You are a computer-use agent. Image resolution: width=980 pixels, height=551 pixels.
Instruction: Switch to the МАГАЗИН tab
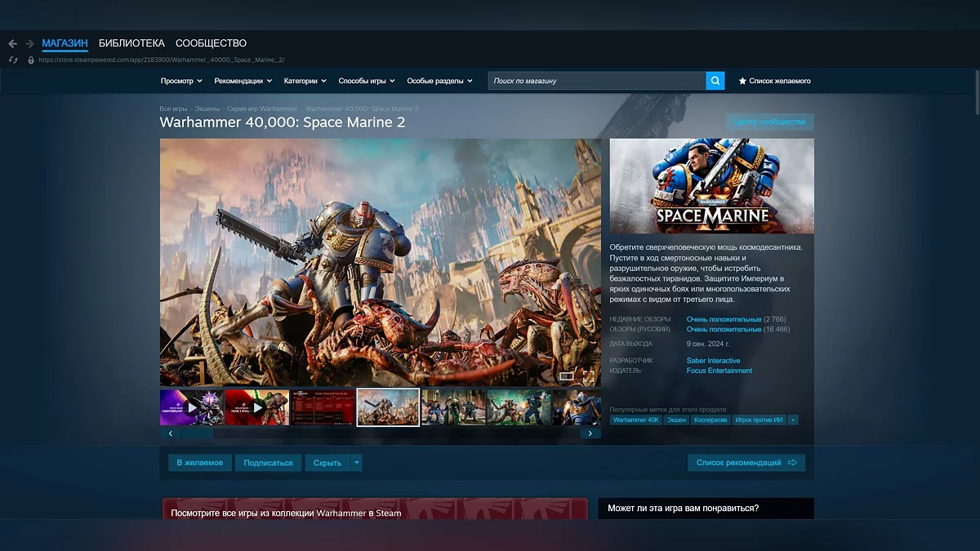coord(65,43)
